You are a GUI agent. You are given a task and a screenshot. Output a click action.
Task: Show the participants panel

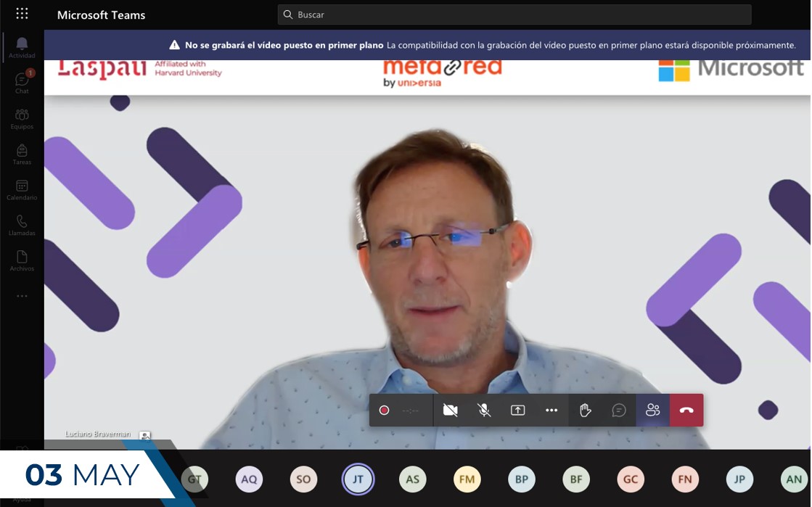(x=652, y=410)
